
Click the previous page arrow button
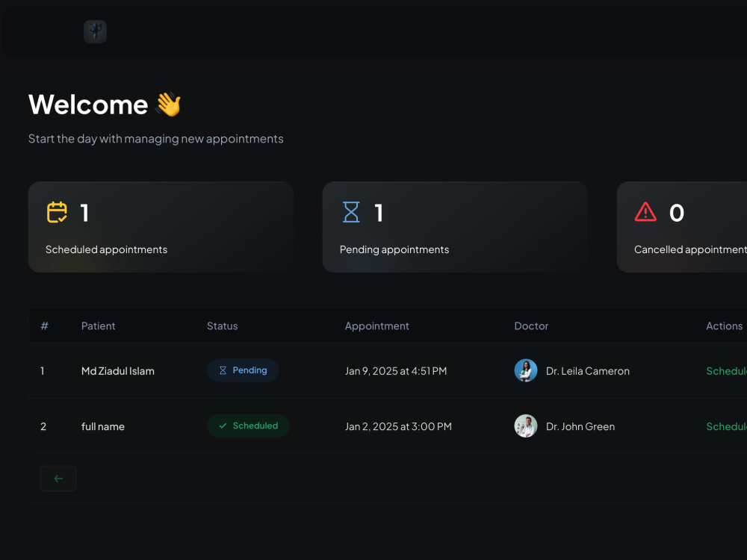(58, 478)
